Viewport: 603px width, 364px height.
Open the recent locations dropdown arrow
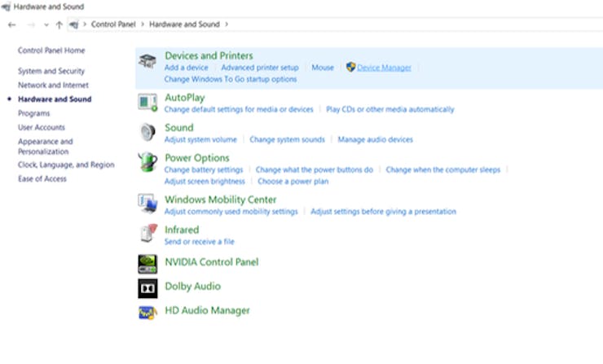tap(46, 25)
